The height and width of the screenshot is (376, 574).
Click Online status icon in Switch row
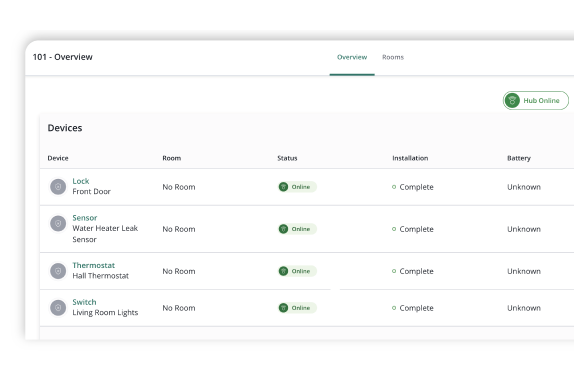click(x=283, y=308)
